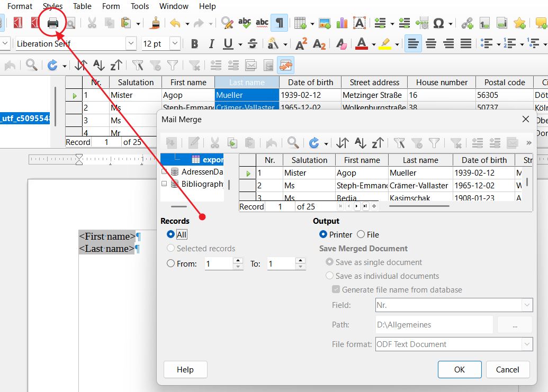Open Refresh dropdown arrow in Mail Merge dialog
The width and height of the screenshot is (548, 392).
pyautogui.click(x=326, y=144)
